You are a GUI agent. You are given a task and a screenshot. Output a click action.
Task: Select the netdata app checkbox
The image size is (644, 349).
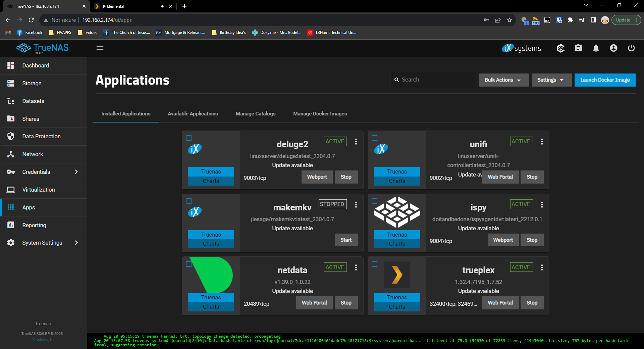pos(189,264)
